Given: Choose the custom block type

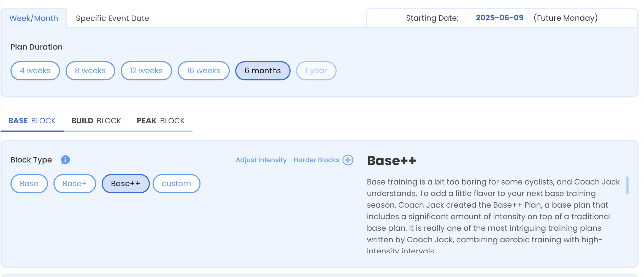Looking at the screenshot, I should point(176,184).
